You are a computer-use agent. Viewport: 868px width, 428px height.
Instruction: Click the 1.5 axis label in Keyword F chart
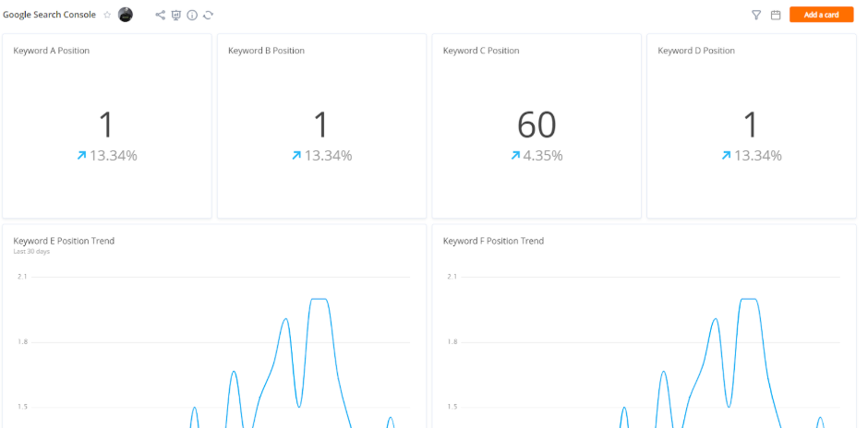point(452,407)
